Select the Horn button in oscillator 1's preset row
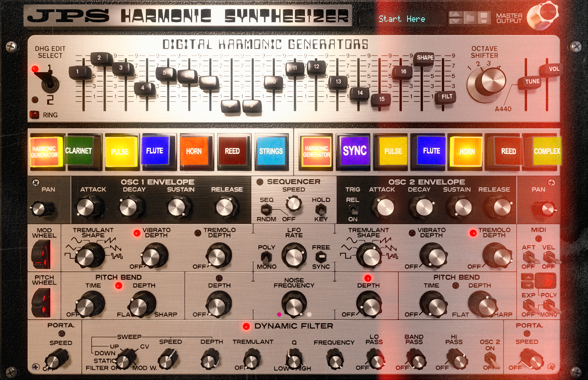588x380 pixels. point(194,151)
